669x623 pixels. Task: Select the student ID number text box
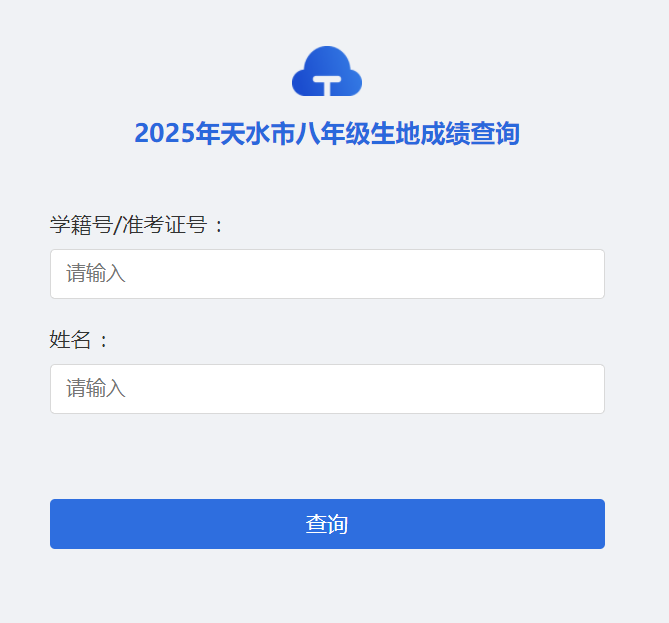pyautogui.click(x=327, y=274)
